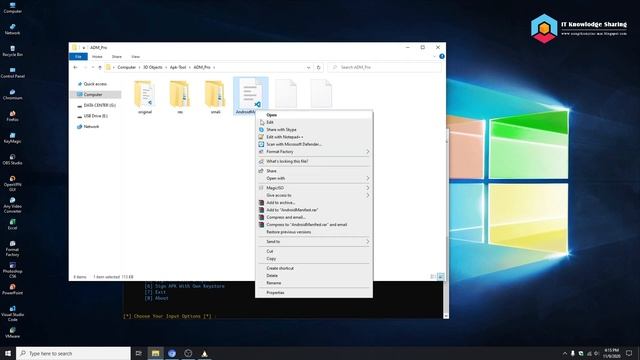The image size is (640, 360).
Task: Open Computer desktop shortcut
Action: click(x=13, y=8)
